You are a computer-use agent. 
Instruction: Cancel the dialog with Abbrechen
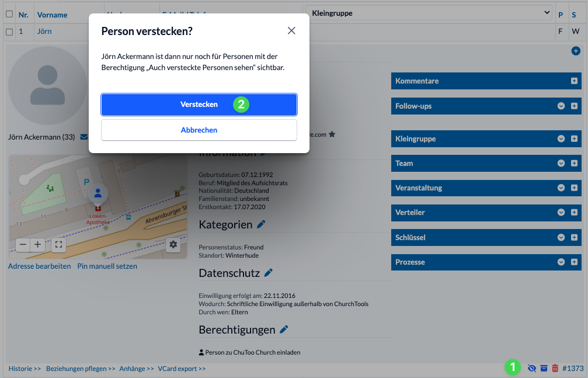click(199, 130)
